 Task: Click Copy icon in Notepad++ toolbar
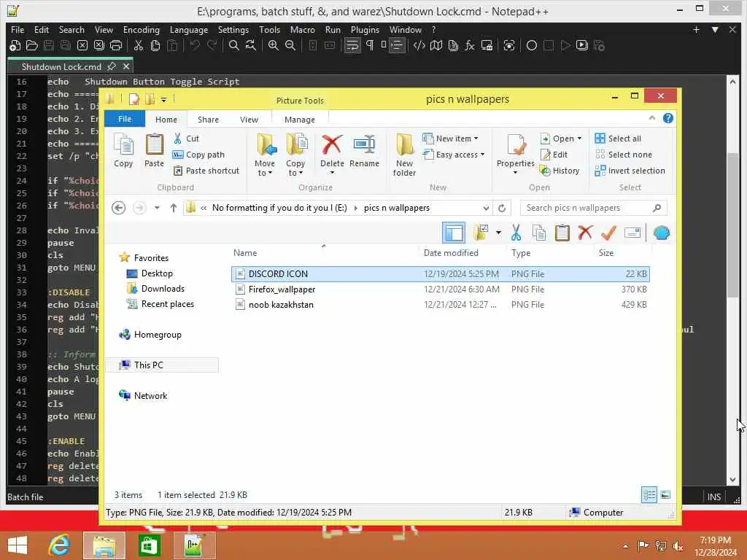[x=155, y=46]
